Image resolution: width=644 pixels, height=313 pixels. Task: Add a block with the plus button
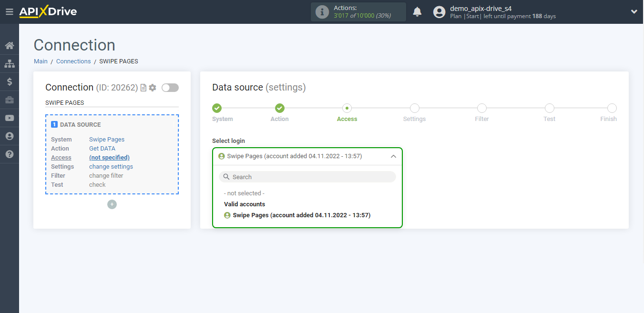[112, 204]
